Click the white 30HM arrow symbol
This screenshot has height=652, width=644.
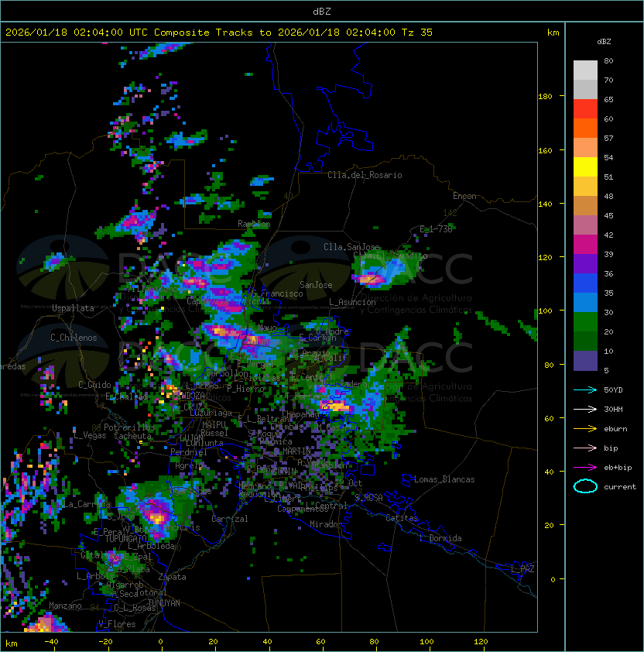tap(585, 409)
